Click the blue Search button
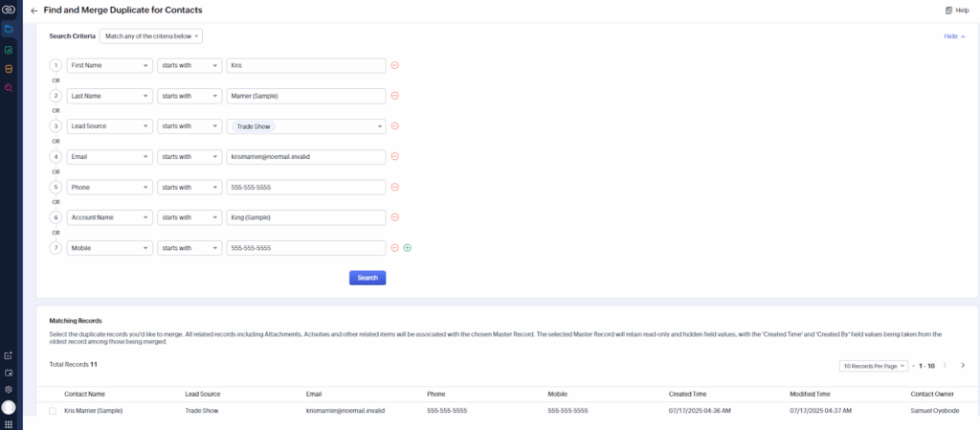Viewport: 980px width, 430px height. 367,278
